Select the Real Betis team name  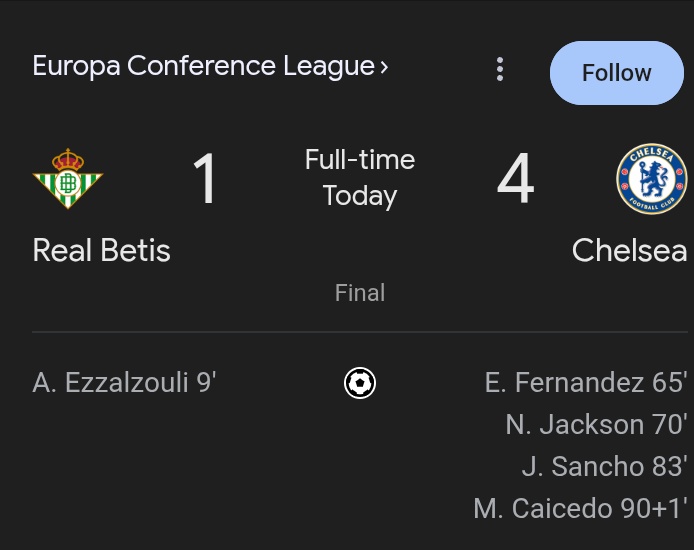point(101,250)
